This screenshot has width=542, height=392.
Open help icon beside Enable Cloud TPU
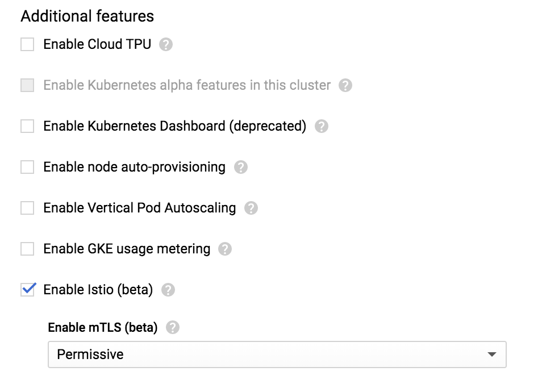[x=165, y=44]
